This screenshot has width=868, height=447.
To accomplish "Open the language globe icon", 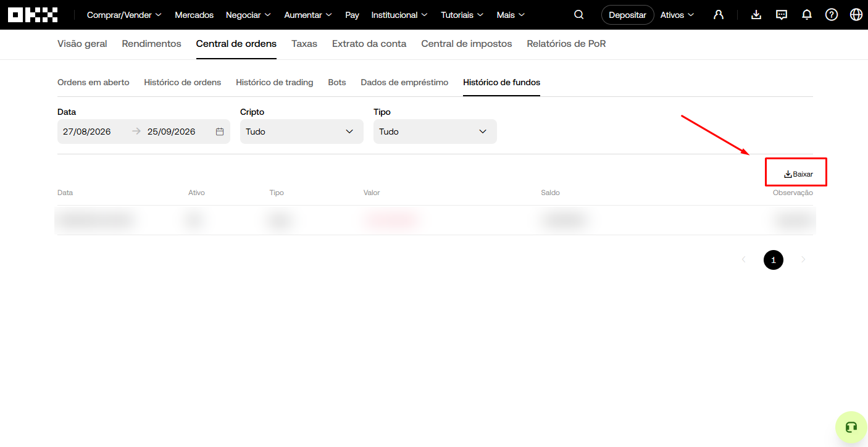I will (x=856, y=15).
